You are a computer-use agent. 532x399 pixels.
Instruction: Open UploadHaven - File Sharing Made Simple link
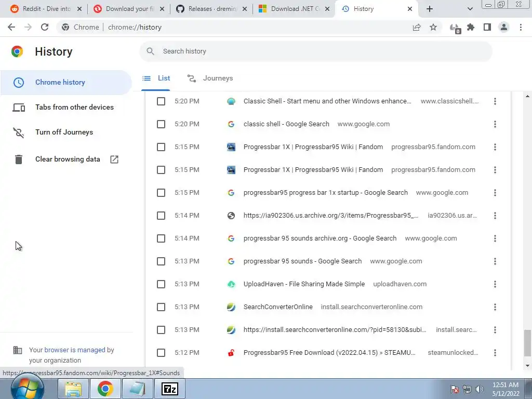click(304, 284)
